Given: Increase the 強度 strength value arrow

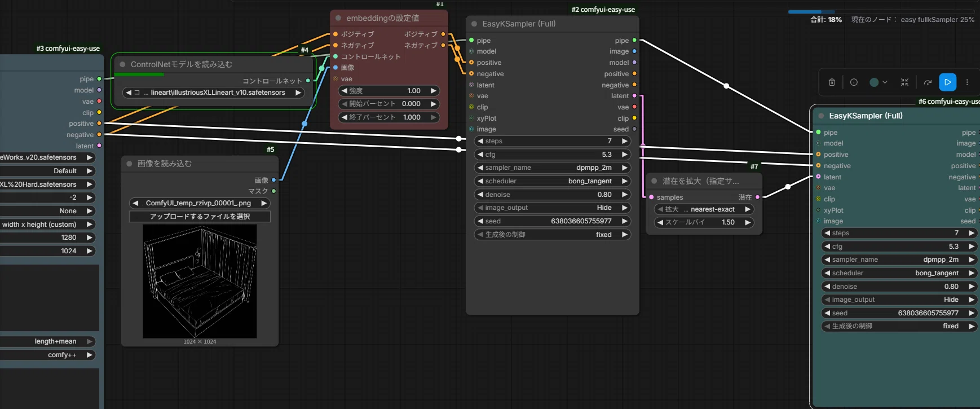Looking at the screenshot, I should 433,91.
